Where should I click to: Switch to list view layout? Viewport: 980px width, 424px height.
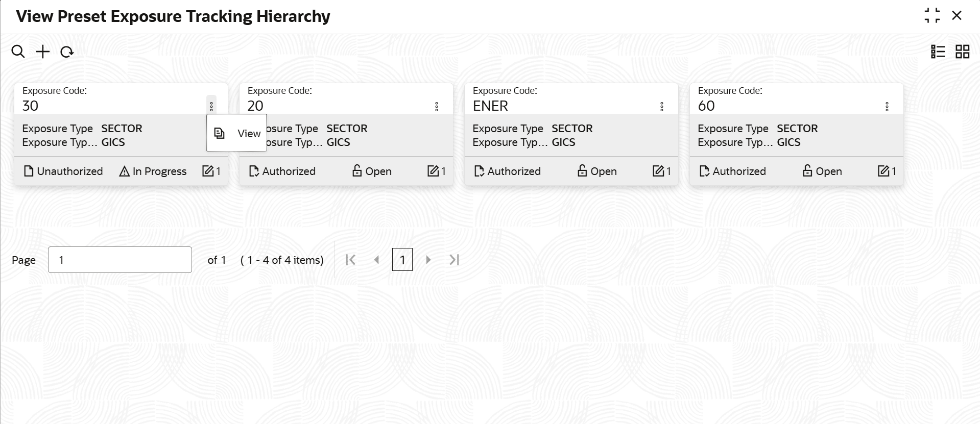(x=938, y=52)
